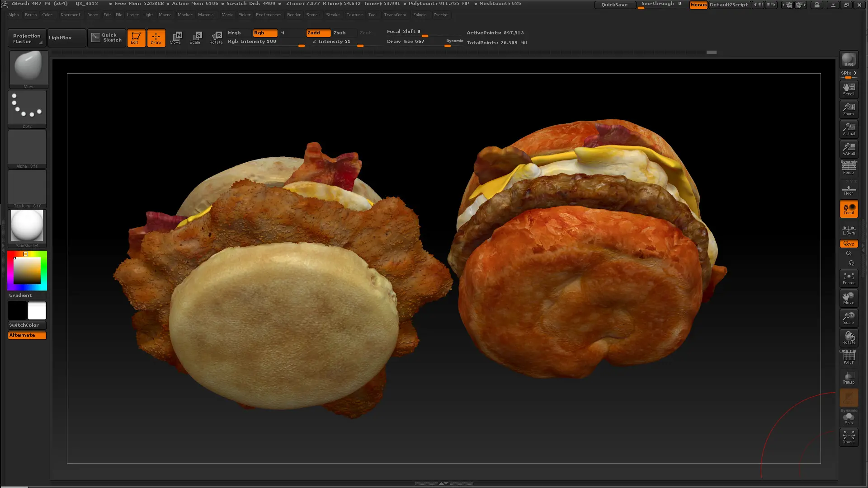Select the Scale transform mode in top shelf
The width and height of the screenshot is (868, 488).
pos(196,38)
